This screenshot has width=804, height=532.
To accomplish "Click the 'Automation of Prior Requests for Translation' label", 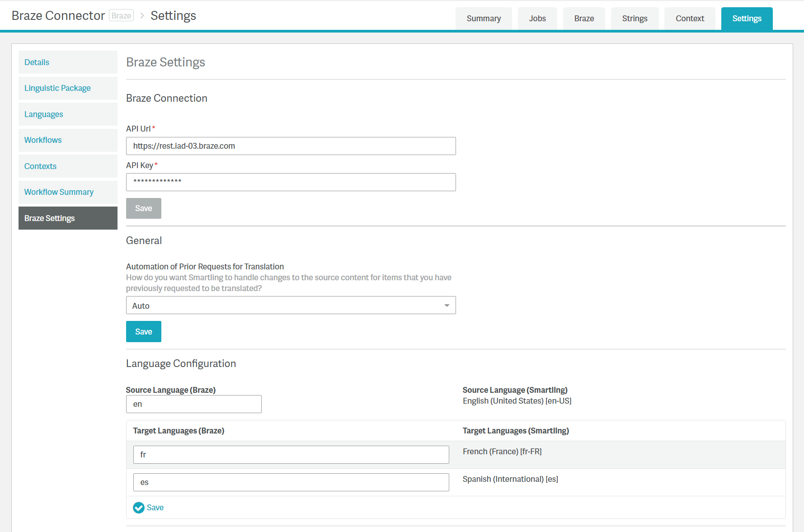I will click(x=205, y=267).
